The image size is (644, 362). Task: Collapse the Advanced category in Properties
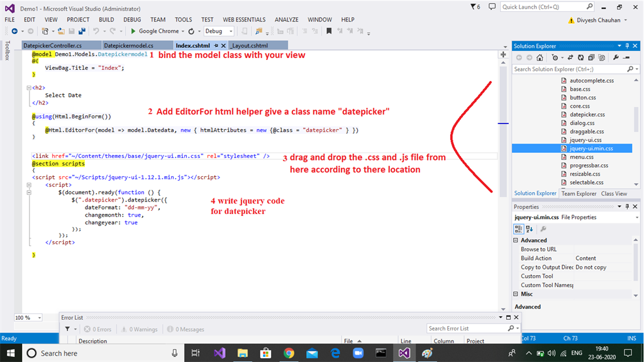pyautogui.click(x=516, y=240)
